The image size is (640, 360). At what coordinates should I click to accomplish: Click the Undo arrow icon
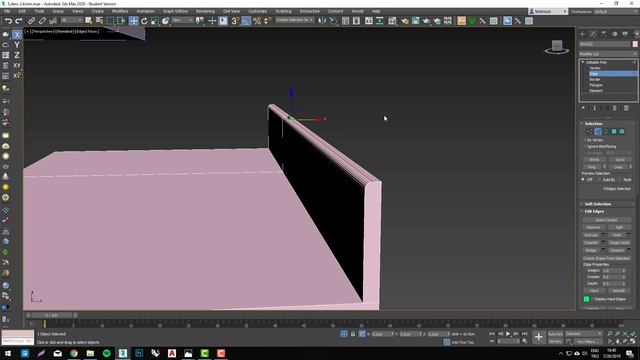pyautogui.click(x=8, y=20)
